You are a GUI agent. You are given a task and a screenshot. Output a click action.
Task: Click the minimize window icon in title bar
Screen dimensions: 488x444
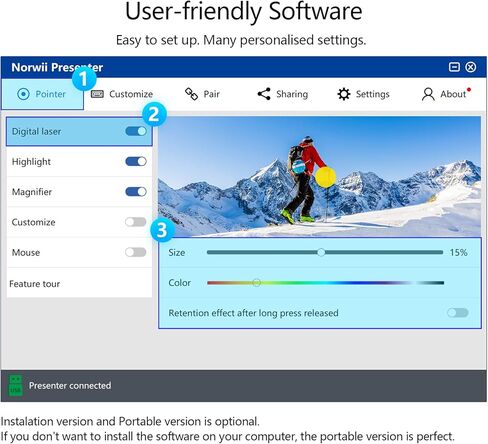click(454, 67)
